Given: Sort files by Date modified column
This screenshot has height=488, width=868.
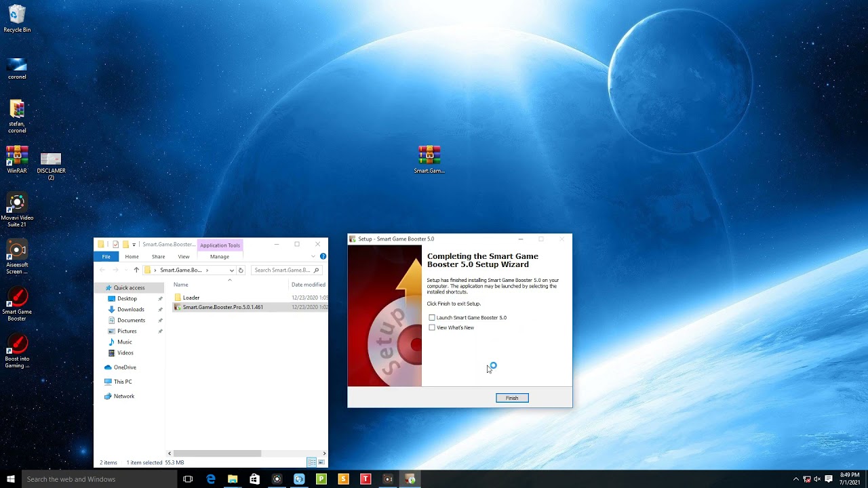Looking at the screenshot, I should [x=309, y=285].
